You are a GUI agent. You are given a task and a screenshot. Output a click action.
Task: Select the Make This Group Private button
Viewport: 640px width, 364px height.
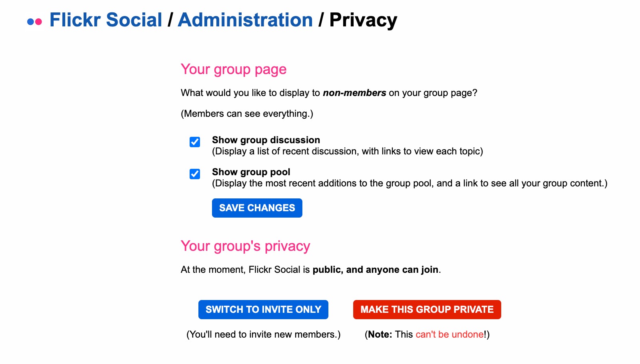427,310
